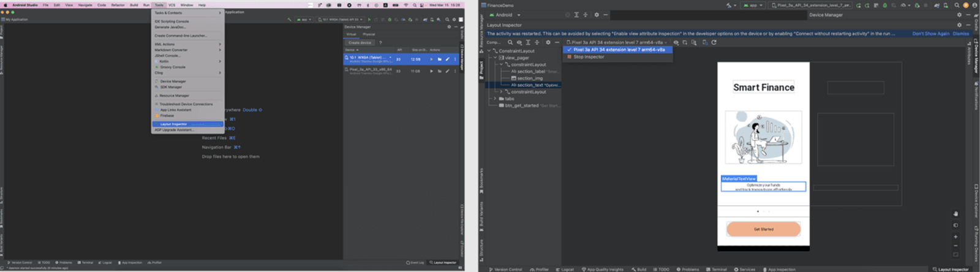This screenshot has height=272, width=980.
Task: Select section_label in component tree
Action: coord(530,71)
